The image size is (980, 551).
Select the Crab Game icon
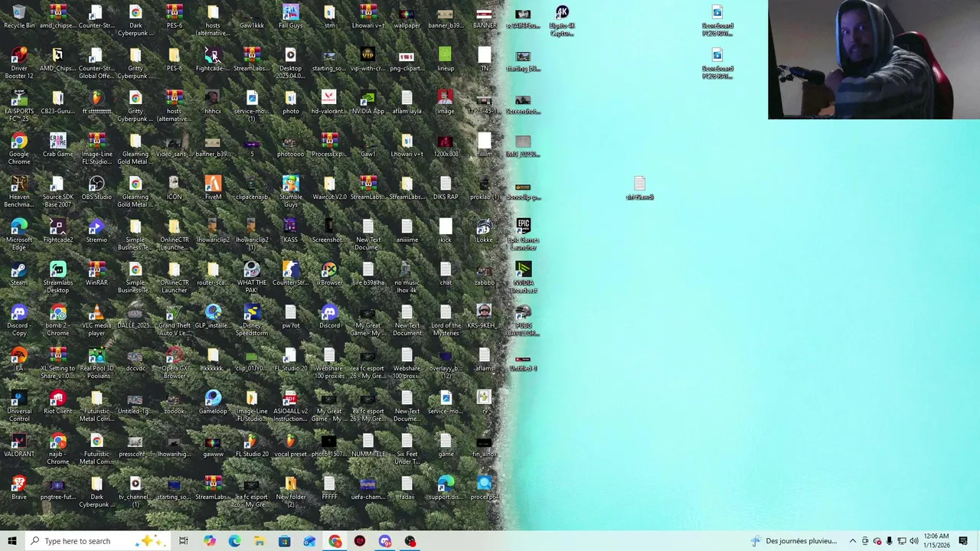[x=58, y=145]
